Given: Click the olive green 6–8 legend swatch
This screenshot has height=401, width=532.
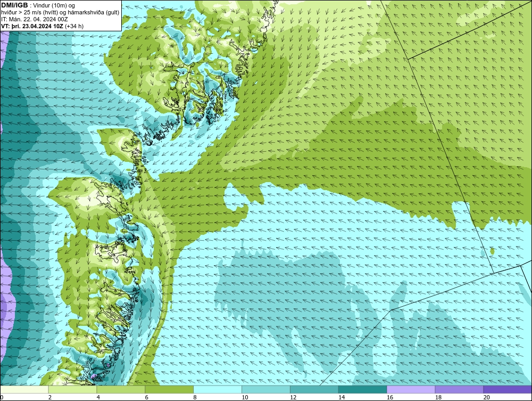Looking at the screenshot, I should (x=169, y=389).
